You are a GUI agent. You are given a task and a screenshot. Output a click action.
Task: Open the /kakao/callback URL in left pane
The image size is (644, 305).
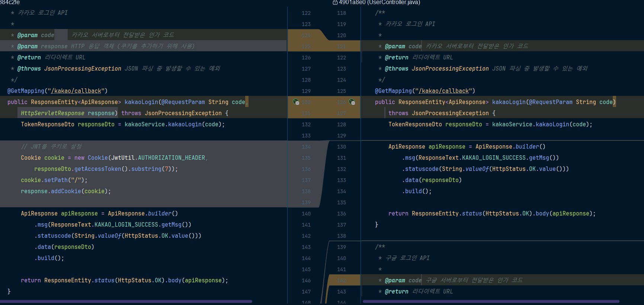point(76,91)
